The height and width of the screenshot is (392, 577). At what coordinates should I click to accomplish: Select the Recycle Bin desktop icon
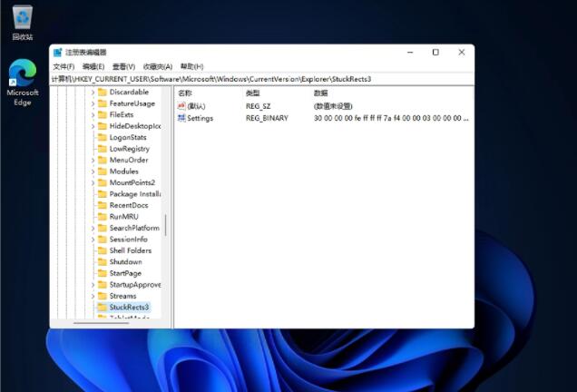click(x=23, y=22)
